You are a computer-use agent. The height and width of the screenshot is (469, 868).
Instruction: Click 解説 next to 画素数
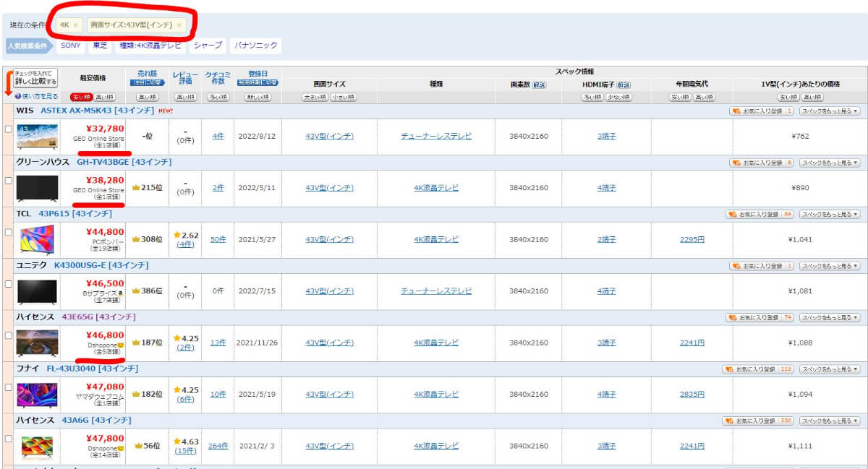(540, 85)
